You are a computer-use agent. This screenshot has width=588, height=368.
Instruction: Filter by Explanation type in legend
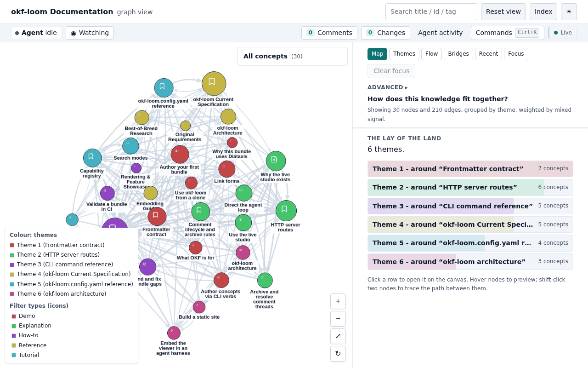[x=31, y=326]
